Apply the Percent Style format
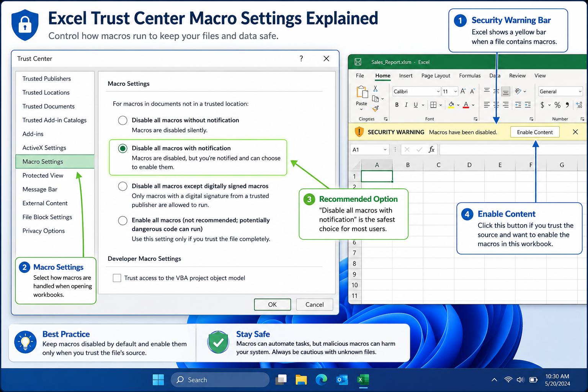Screen dimensions: 588x392 click(x=557, y=105)
